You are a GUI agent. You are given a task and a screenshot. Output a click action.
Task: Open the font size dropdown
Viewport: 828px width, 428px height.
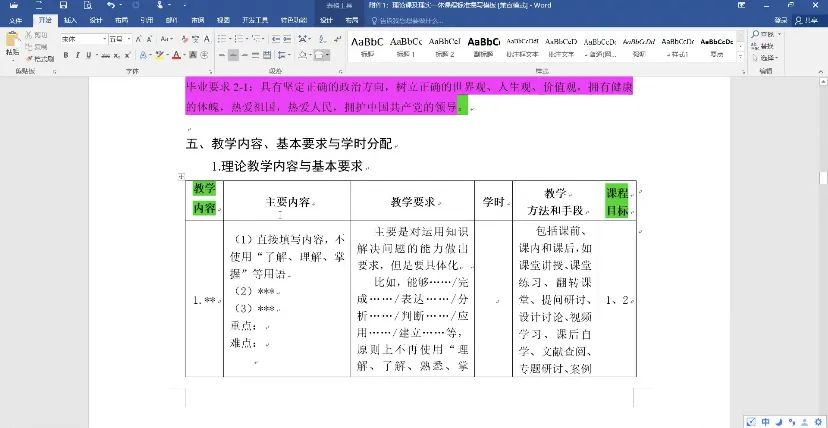(x=129, y=39)
